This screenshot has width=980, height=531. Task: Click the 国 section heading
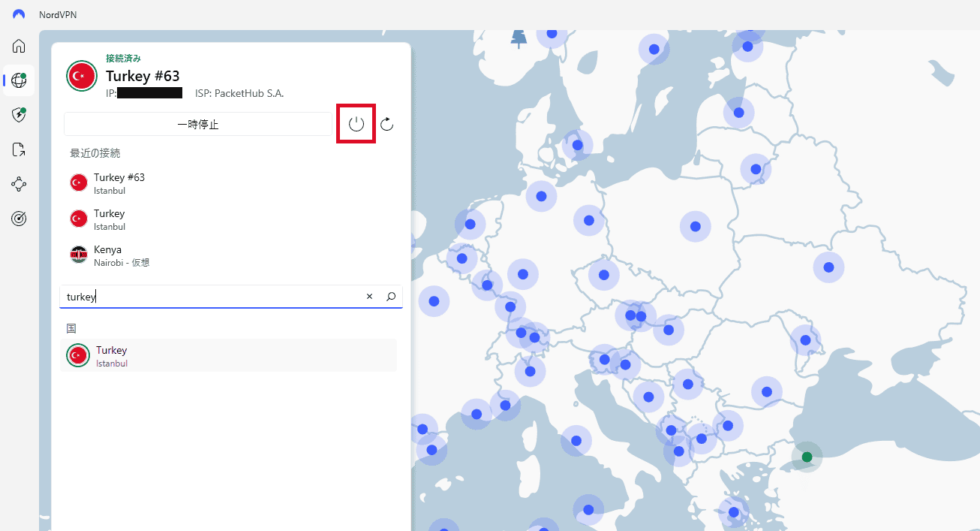[71, 328]
